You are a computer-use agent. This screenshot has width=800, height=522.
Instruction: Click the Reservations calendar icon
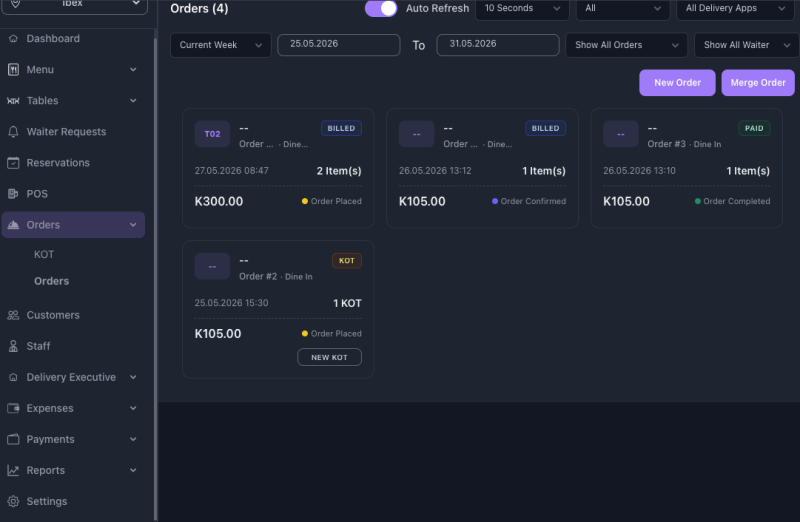(x=13, y=163)
